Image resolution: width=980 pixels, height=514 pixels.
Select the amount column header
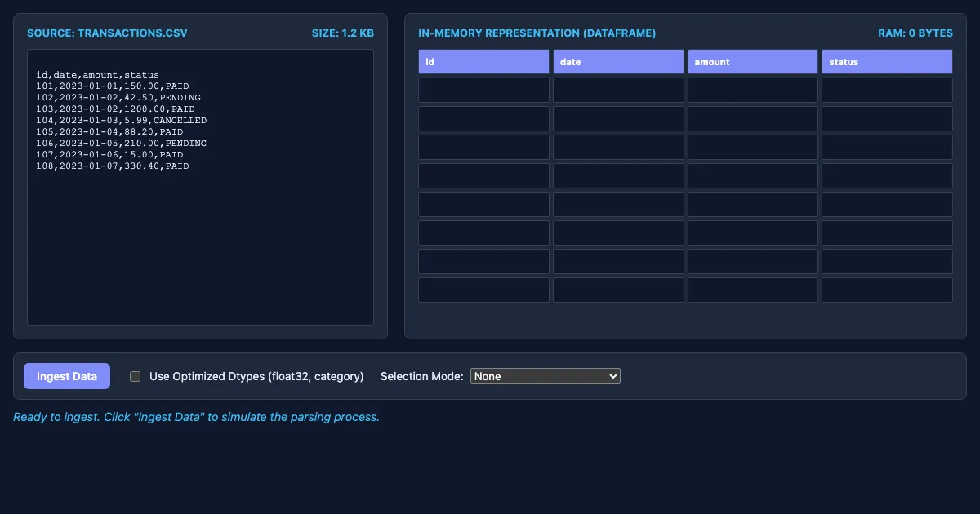[x=753, y=62]
